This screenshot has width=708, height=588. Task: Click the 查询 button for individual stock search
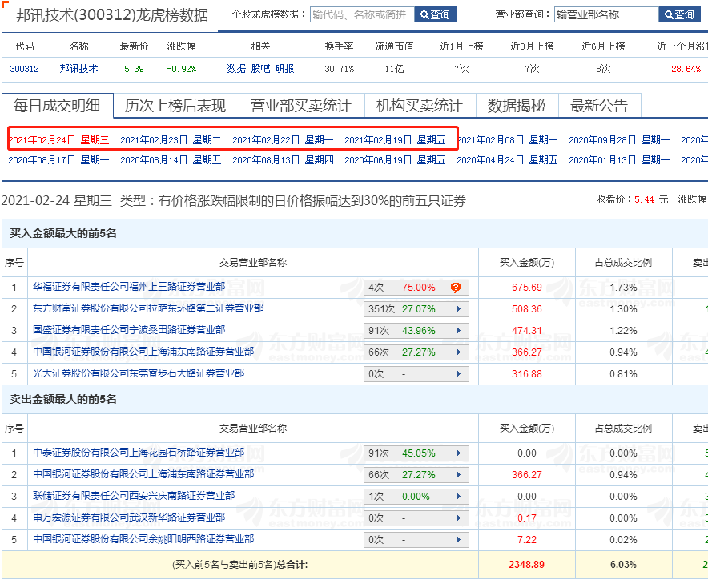435,14
